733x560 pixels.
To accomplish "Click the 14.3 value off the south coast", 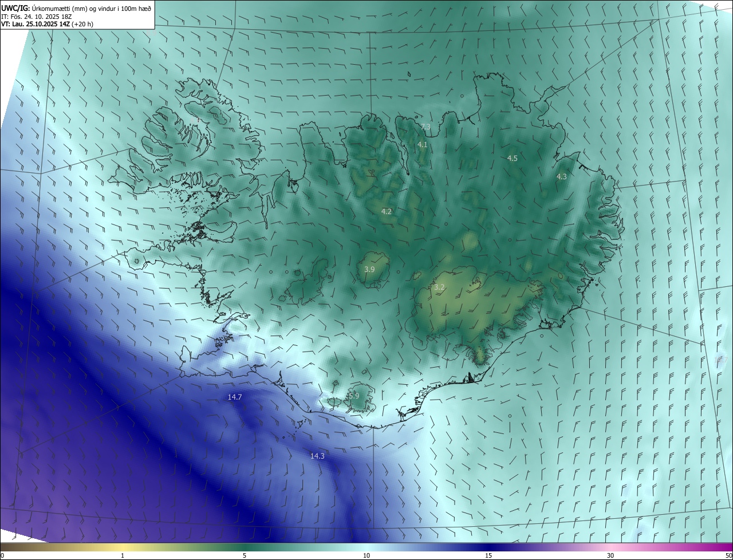I will point(317,456).
